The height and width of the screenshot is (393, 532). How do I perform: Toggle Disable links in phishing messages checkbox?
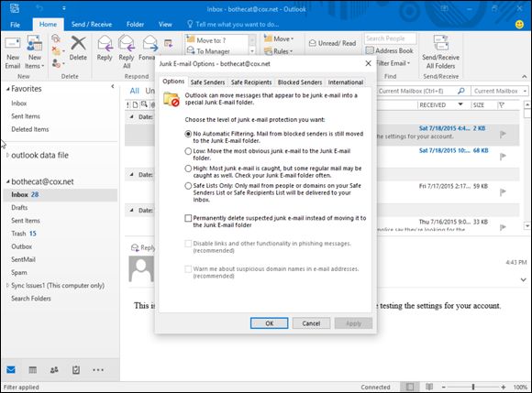[188, 244]
